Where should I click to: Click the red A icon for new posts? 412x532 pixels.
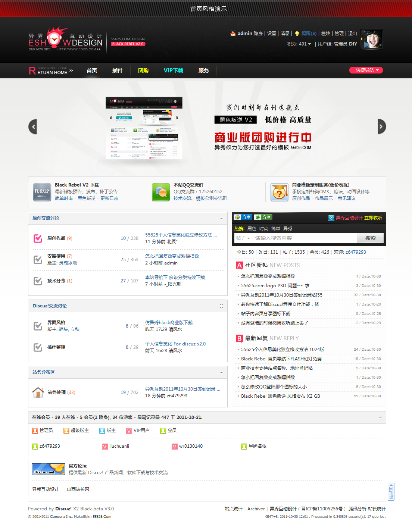(240, 265)
